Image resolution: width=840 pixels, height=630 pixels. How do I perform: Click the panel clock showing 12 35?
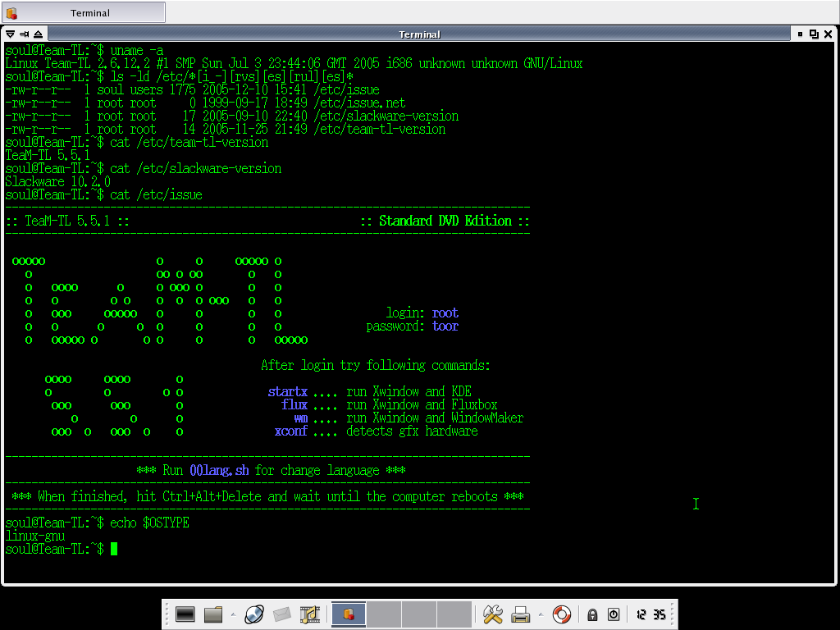651,614
